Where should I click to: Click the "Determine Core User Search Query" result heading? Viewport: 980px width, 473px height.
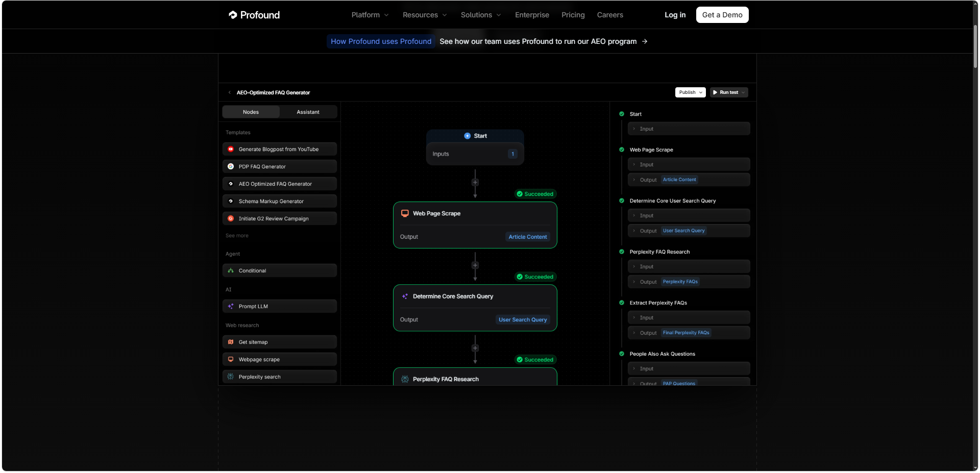tap(673, 201)
